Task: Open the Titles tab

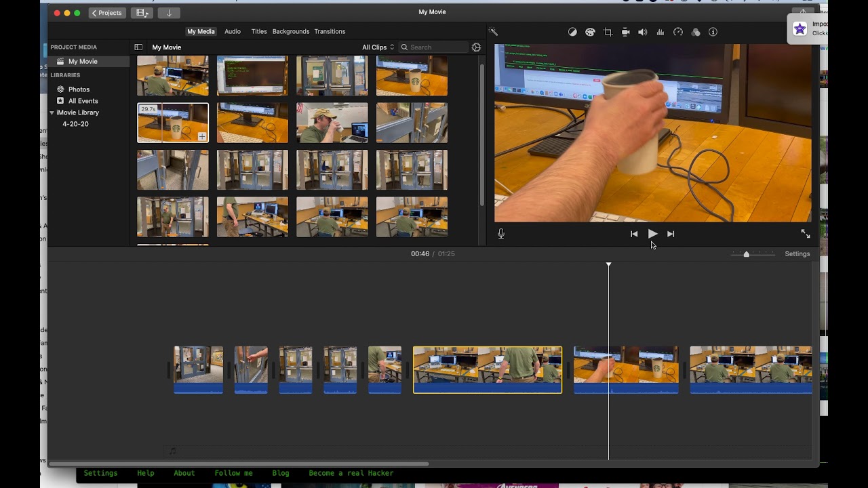Action: [x=259, y=31]
